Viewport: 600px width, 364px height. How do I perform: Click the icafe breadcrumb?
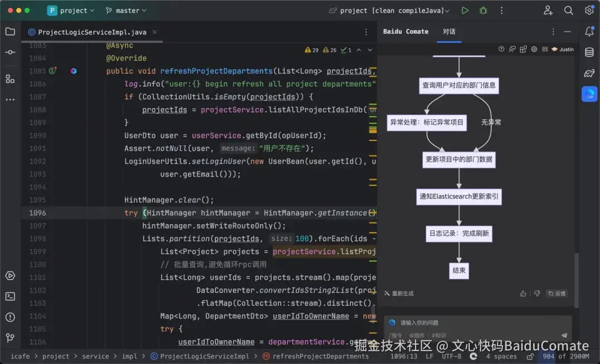click(20, 356)
